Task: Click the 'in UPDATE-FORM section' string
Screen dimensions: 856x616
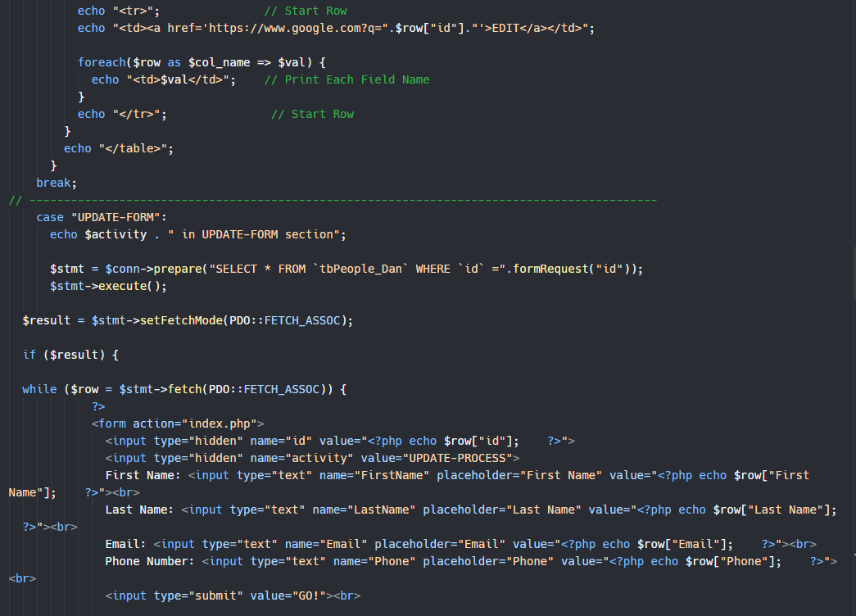Action: [260, 235]
